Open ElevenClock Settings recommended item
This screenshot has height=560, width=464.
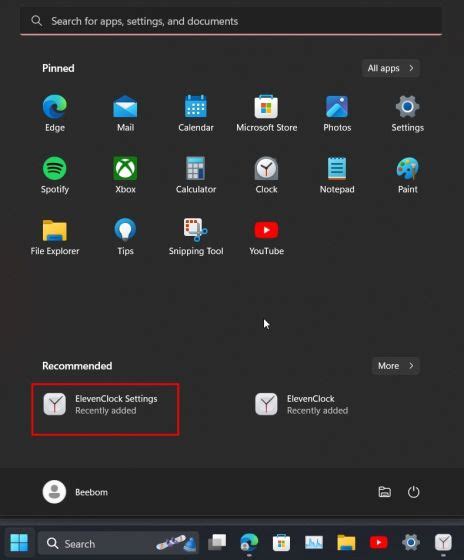(105, 409)
